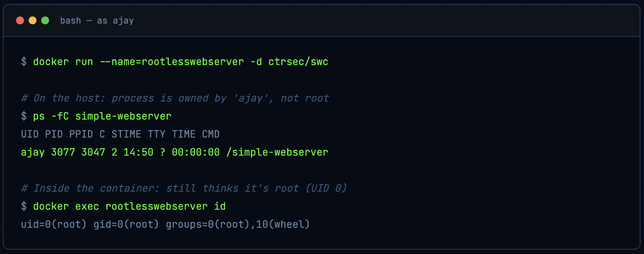
Task: Click PID 3077 in the ps output
Action: pos(63,152)
